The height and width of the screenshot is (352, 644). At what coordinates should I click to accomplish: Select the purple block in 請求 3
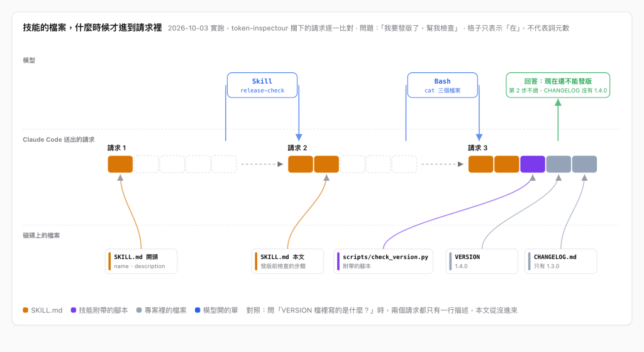click(532, 164)
